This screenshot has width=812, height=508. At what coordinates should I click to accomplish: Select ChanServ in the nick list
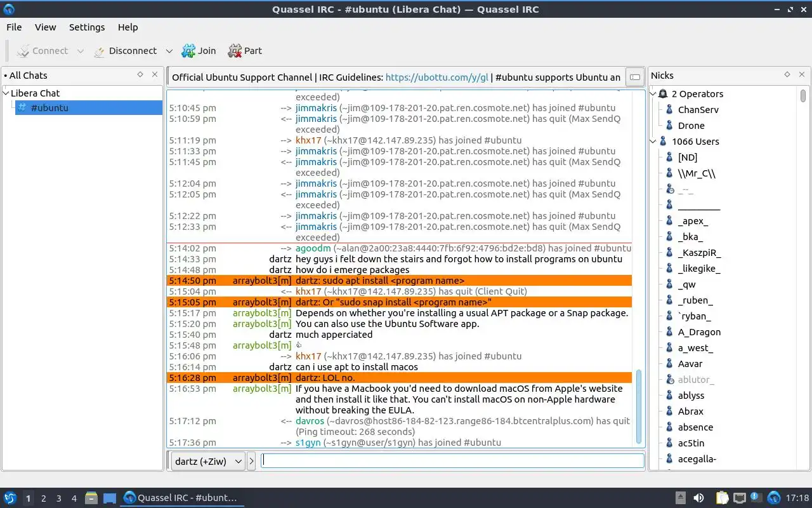(698, 110)
